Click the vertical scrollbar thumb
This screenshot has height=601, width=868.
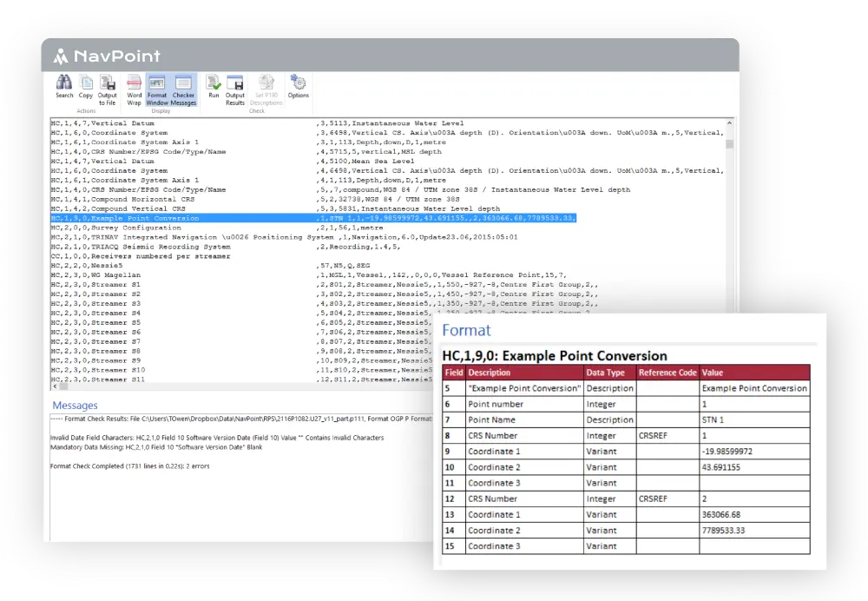point(730,144)
